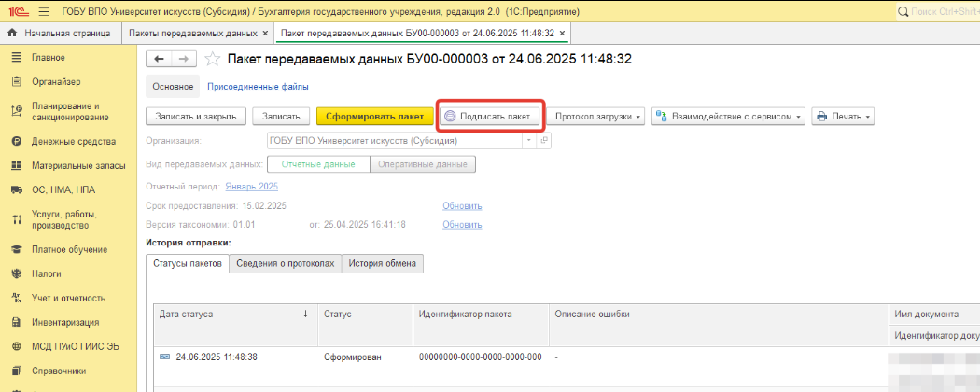Open the Присоединенные файлы link
Screen dimensions: 980x392
tap(258, 87)
